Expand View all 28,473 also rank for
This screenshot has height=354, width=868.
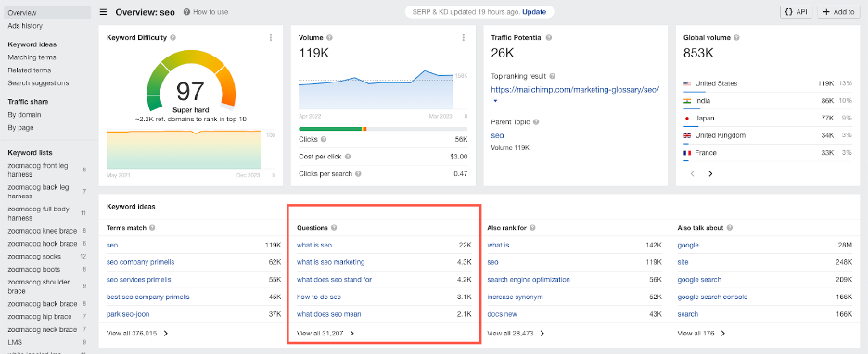pyautogui.click(x=516, y=334)
